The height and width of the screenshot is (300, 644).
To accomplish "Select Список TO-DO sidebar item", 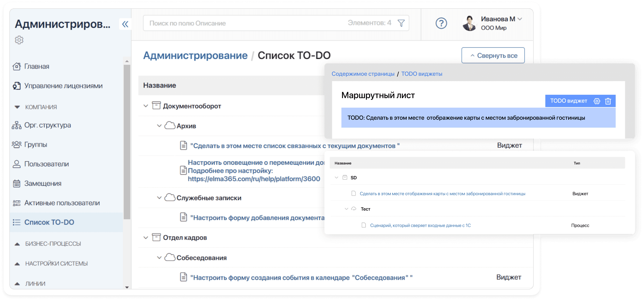I will click(49, 222).
